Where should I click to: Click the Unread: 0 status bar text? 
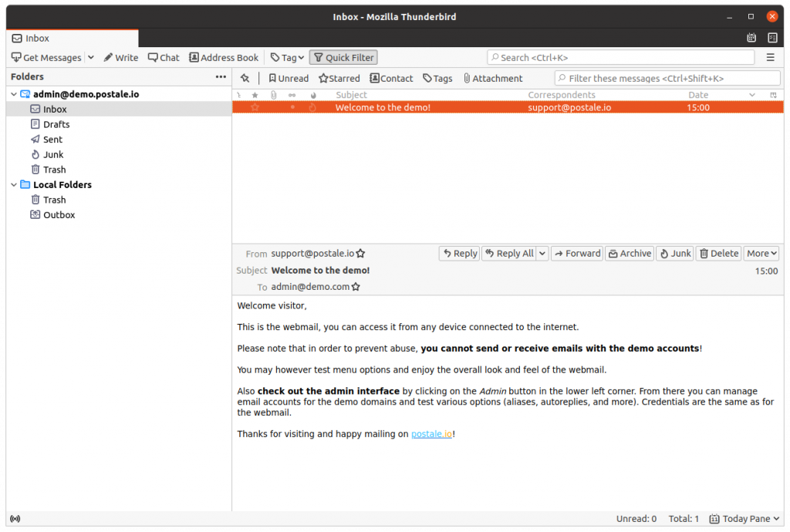636,518
